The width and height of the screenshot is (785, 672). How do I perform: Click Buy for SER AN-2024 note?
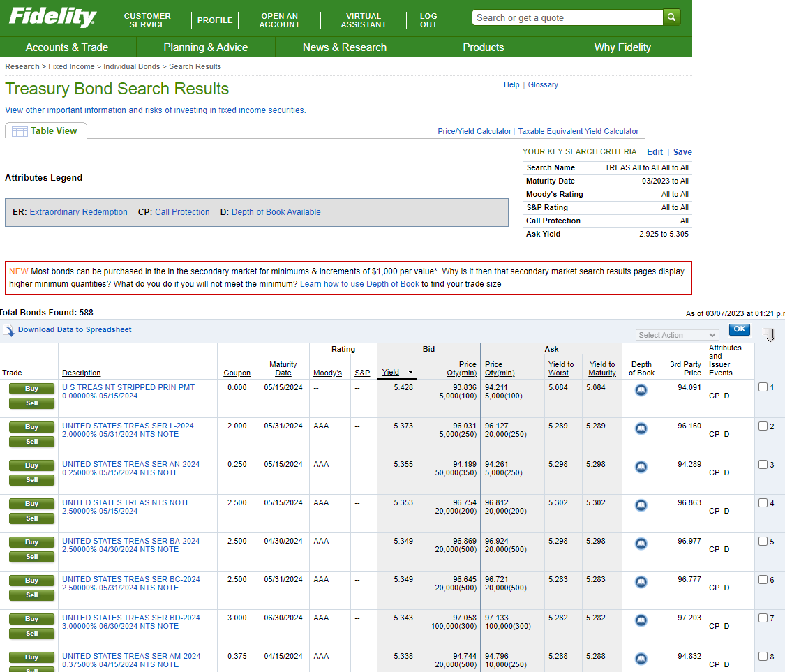coord(31,465)
